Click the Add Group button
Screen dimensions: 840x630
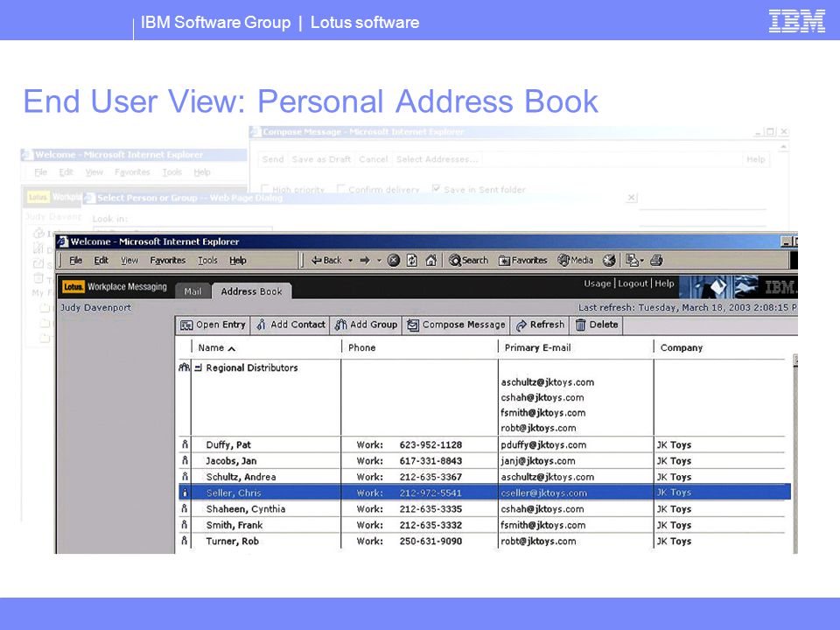tap(366, 325)
